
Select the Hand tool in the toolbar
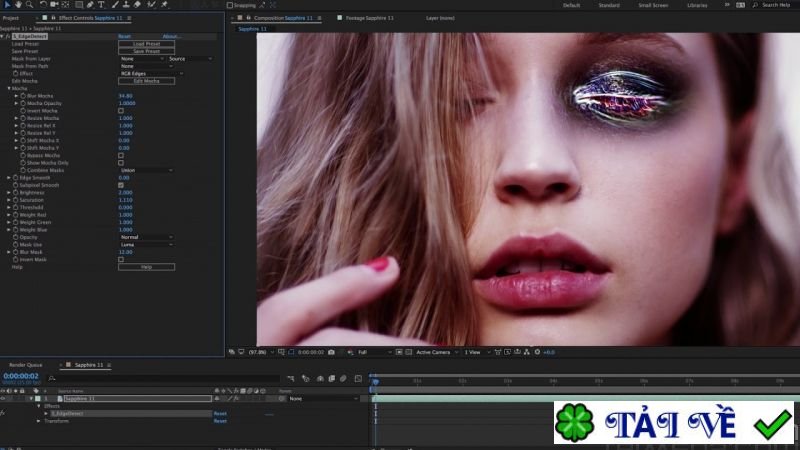[19, 5]
